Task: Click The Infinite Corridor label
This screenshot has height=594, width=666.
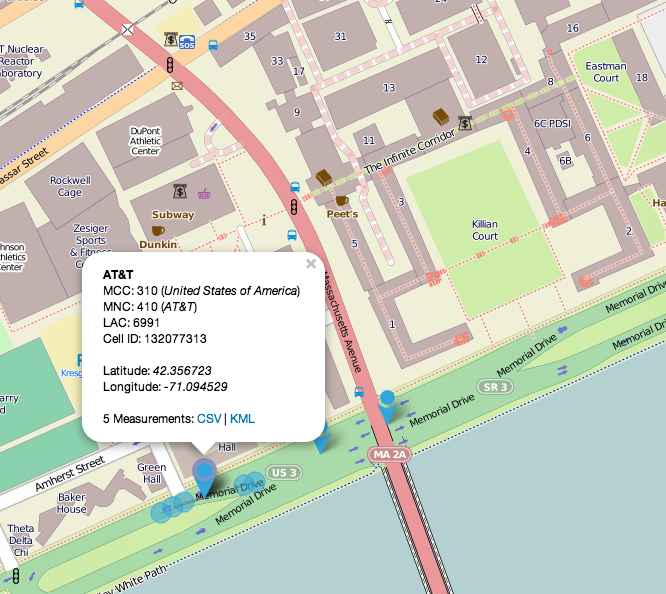Action: pyautogui.click(x=409, y=152)
